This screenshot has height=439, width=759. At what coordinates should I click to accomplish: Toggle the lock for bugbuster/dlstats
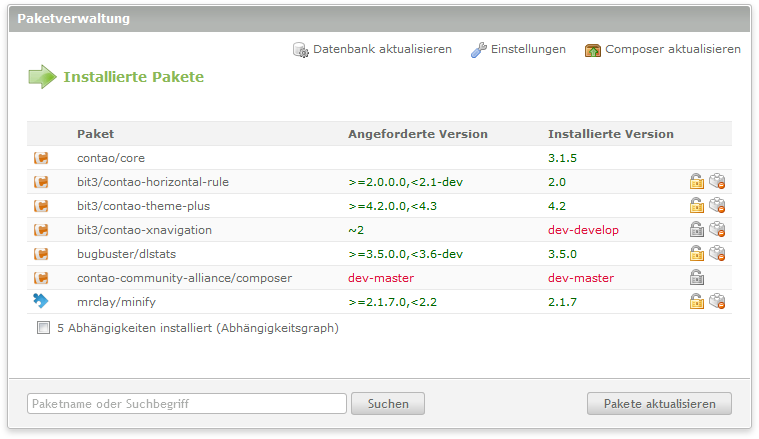tap(697, 253)
